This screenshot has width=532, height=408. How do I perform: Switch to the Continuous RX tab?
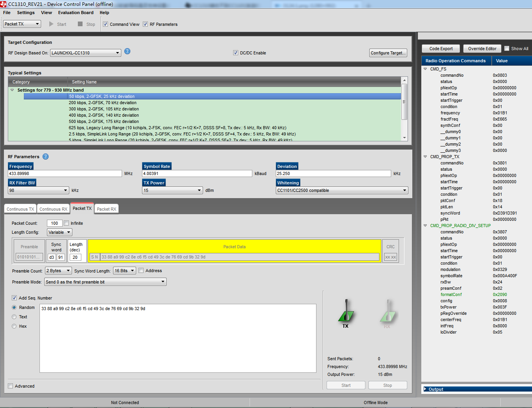pos(53,209)
